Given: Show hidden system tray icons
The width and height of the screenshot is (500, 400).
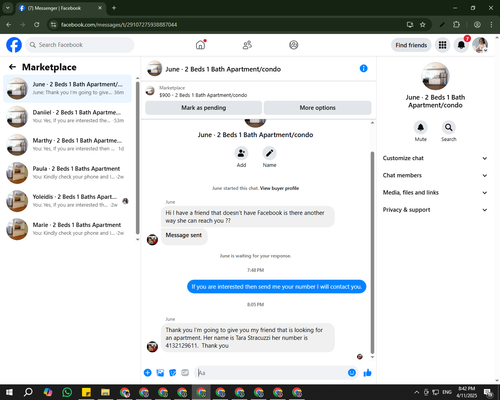Looking at the screenshot, I should coord(416,392).
